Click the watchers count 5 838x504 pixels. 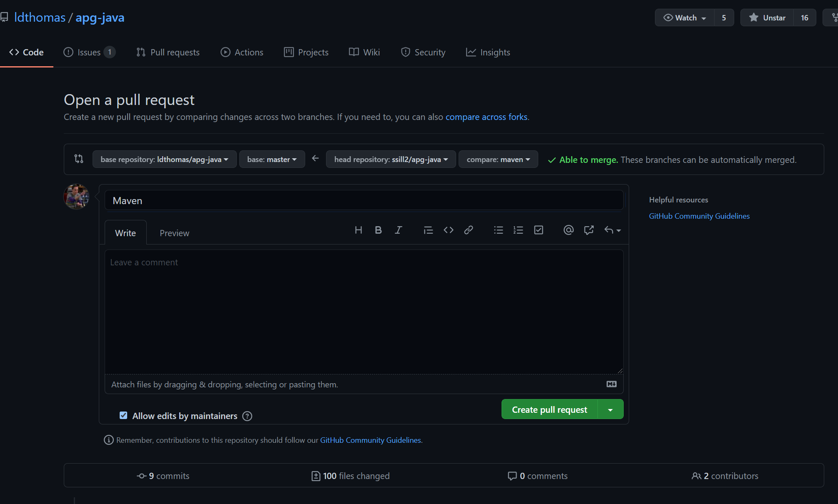click(724, 17)
